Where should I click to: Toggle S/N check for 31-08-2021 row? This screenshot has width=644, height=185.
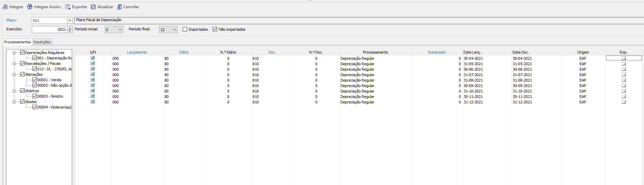[x=93, y=80]
